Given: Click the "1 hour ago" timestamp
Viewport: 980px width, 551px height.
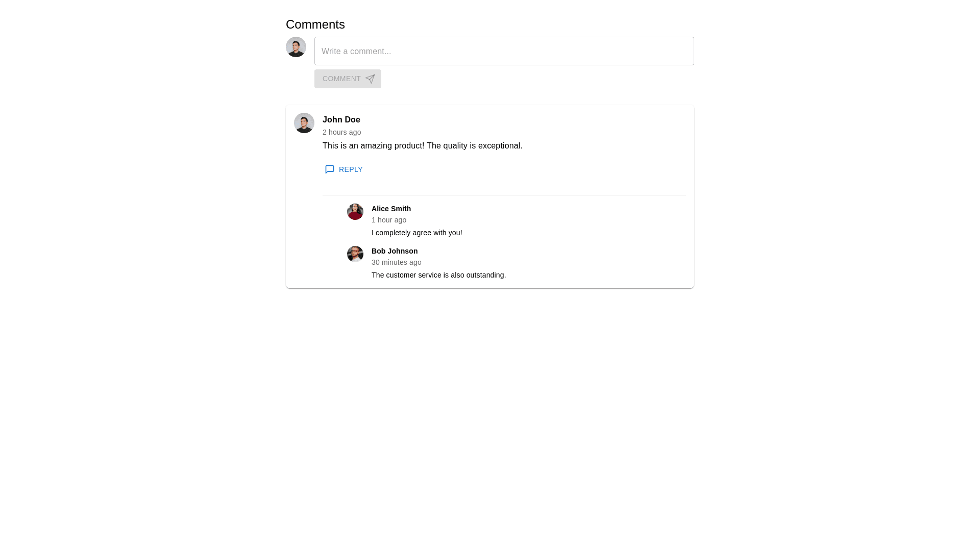Looking at the screenshot, I should click(x=389, y=220).
